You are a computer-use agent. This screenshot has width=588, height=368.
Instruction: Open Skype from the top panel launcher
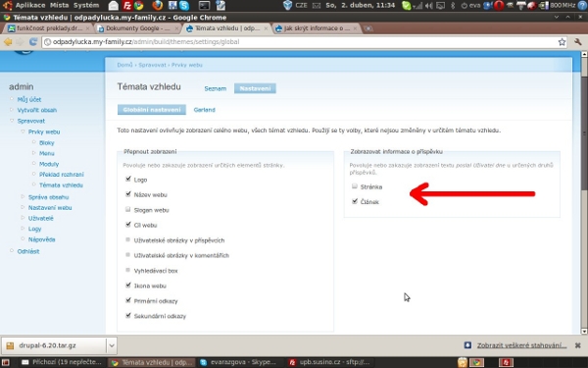184,5
